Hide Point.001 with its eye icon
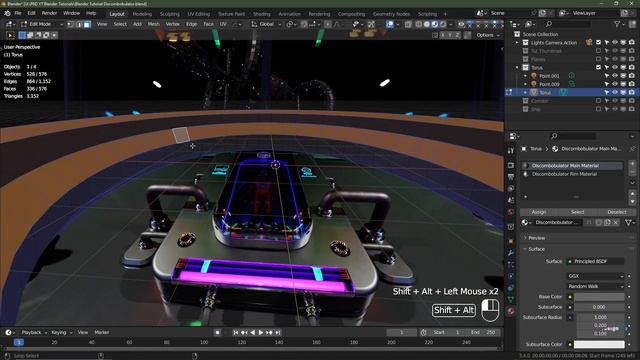The image size is (640, 360). pos(615,76)
